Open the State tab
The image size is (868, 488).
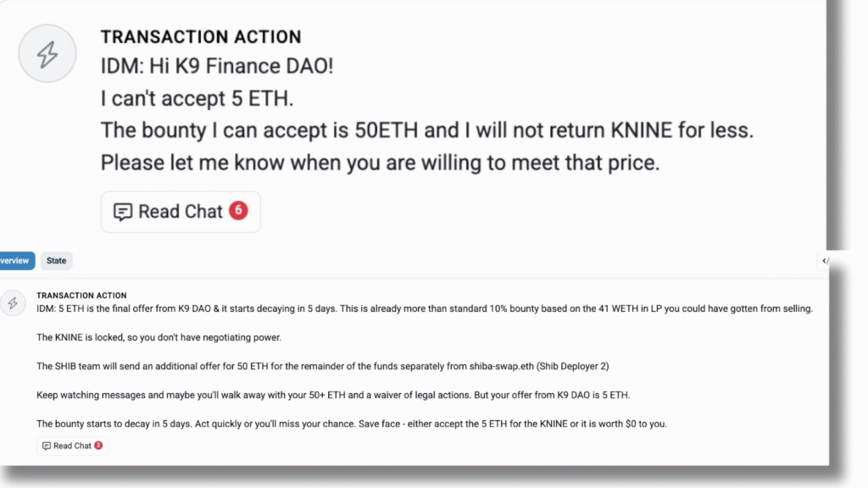(x=57, y=261)
